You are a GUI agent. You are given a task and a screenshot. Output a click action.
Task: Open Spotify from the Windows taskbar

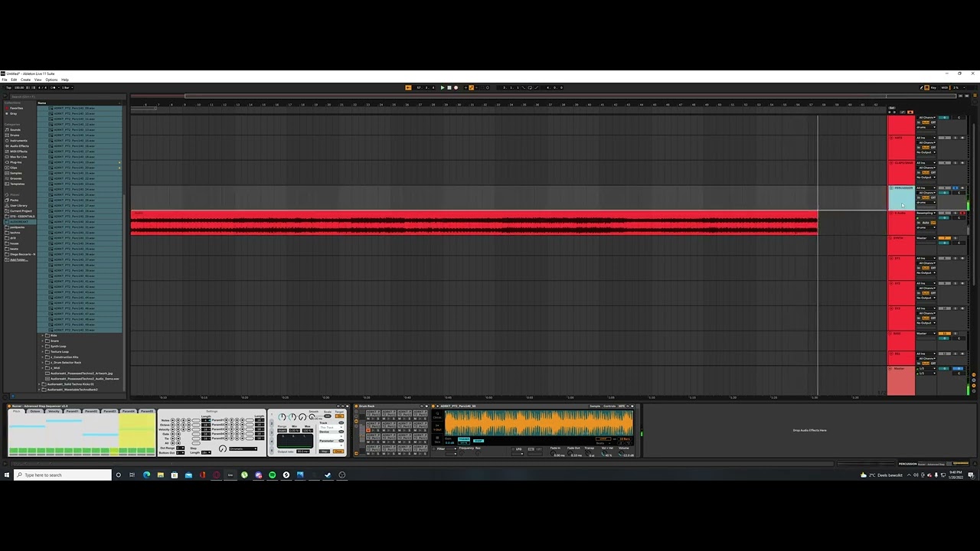click(272, 474)
